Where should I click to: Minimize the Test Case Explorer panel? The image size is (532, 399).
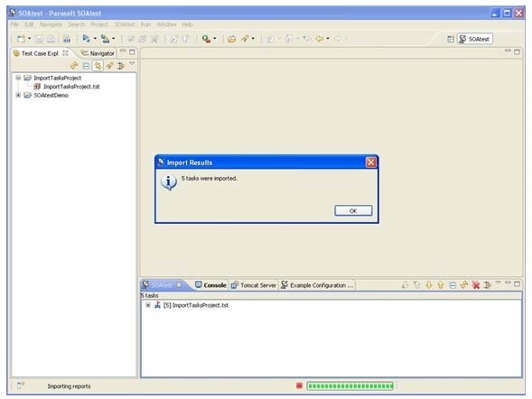pyautogui.click(x=123, y=51)
